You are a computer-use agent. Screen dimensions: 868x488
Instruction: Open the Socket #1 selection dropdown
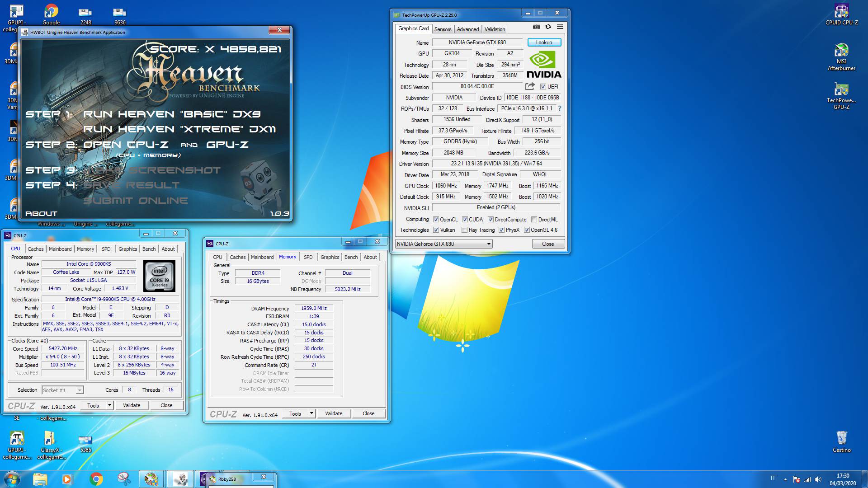pyautogui.click(x=62, y=390)
